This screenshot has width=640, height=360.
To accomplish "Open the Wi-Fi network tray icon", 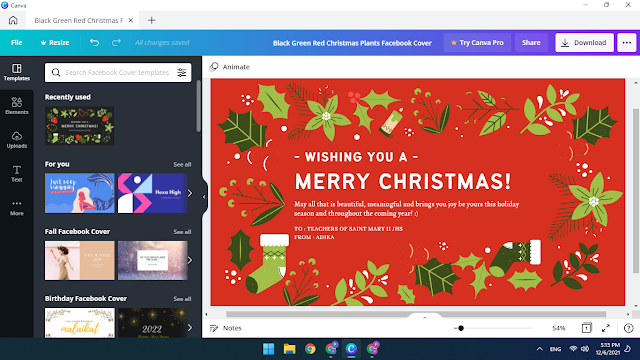I will [x=573, y=349].
